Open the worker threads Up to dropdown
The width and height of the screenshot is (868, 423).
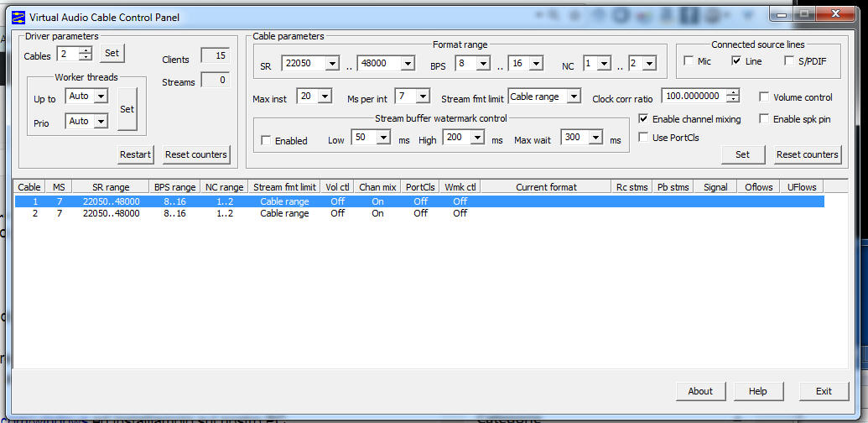click(x=101, y=97)
